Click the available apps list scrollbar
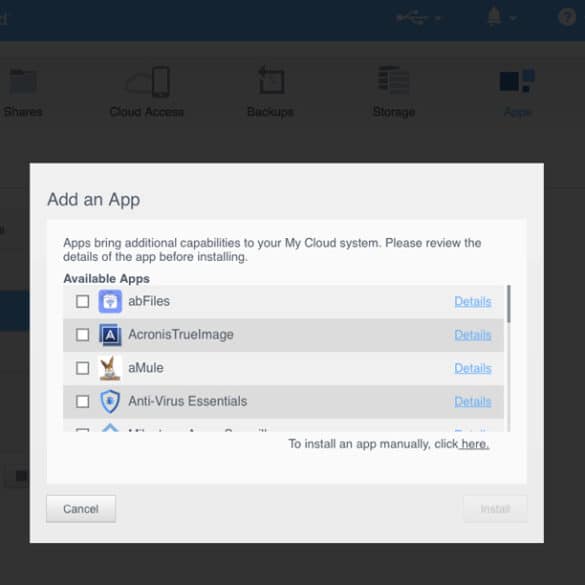 tap(509, 304)
